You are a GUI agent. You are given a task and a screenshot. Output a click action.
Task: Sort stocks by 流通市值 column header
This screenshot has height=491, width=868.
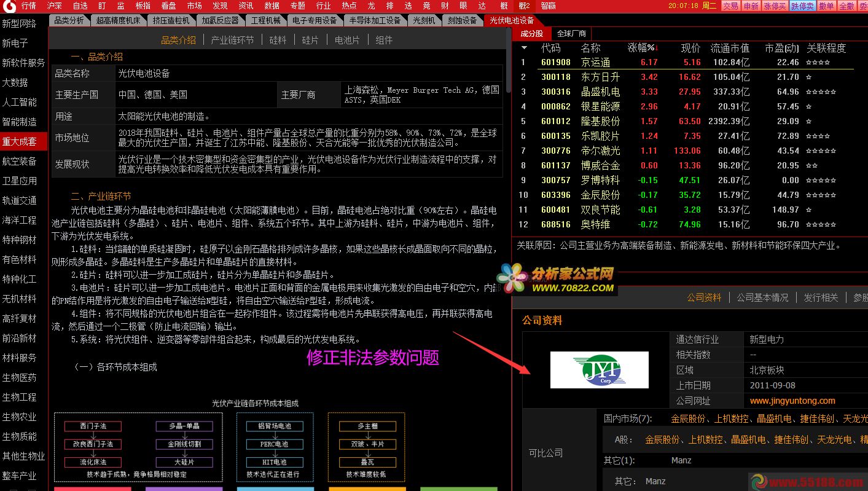[x=730, y=47]
